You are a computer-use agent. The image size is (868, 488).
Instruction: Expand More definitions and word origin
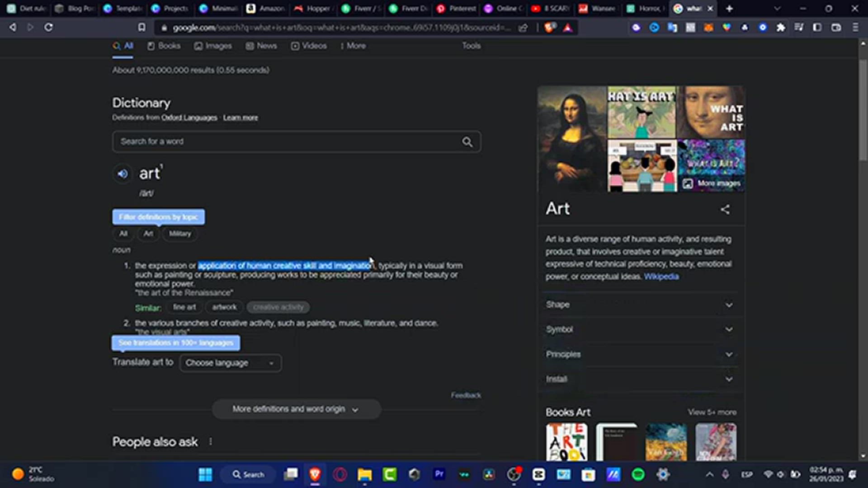[296, 409]
